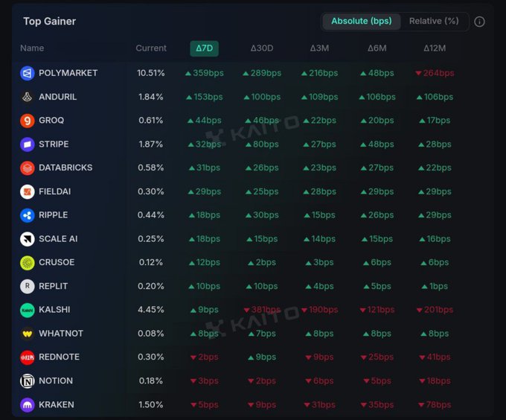Click Rednote's red 41bps 12M value
506x420 pixels.
[x=435, y=357]
